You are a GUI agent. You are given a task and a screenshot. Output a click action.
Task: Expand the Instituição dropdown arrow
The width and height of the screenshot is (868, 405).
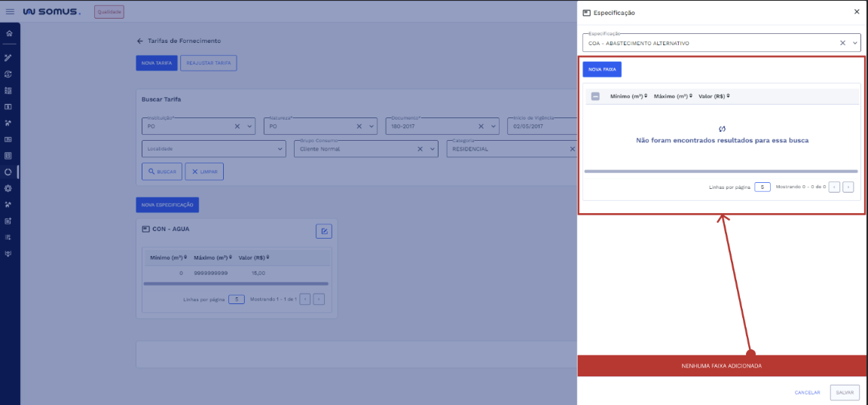pos(250,126)
